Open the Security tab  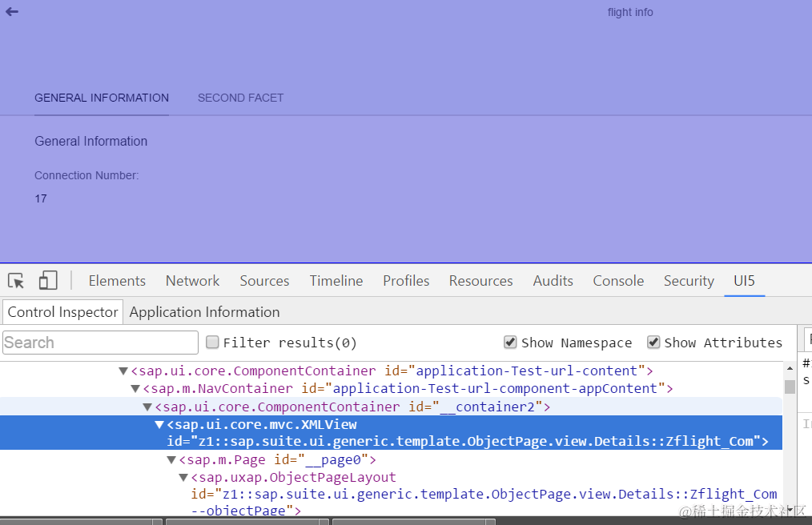pyautogui.click(x=689, y=281)
